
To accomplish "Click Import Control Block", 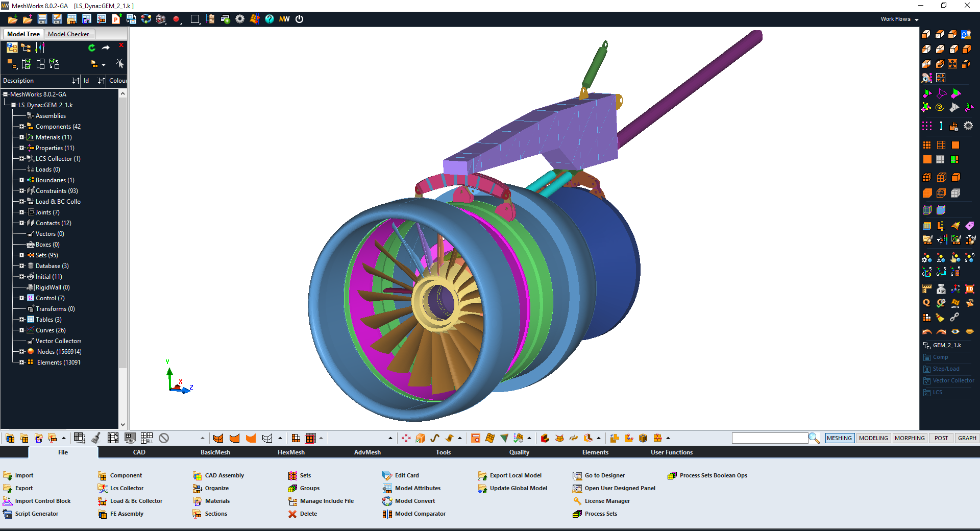I will coord(43,501).
